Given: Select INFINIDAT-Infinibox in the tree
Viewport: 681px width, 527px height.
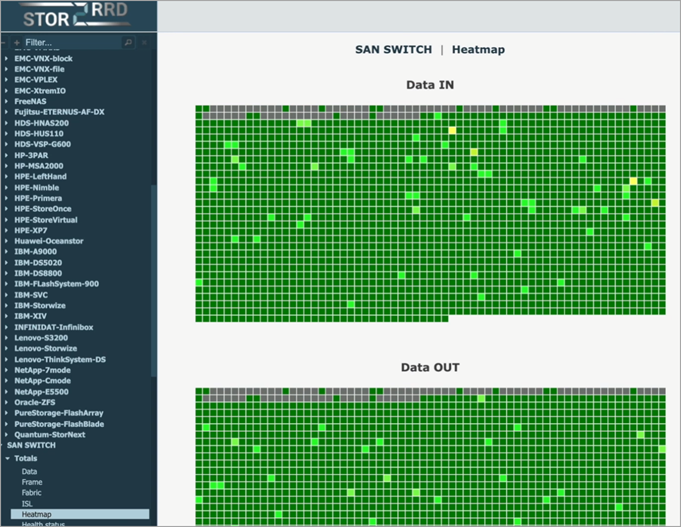Looking at the screenshot, I should 53,327.
